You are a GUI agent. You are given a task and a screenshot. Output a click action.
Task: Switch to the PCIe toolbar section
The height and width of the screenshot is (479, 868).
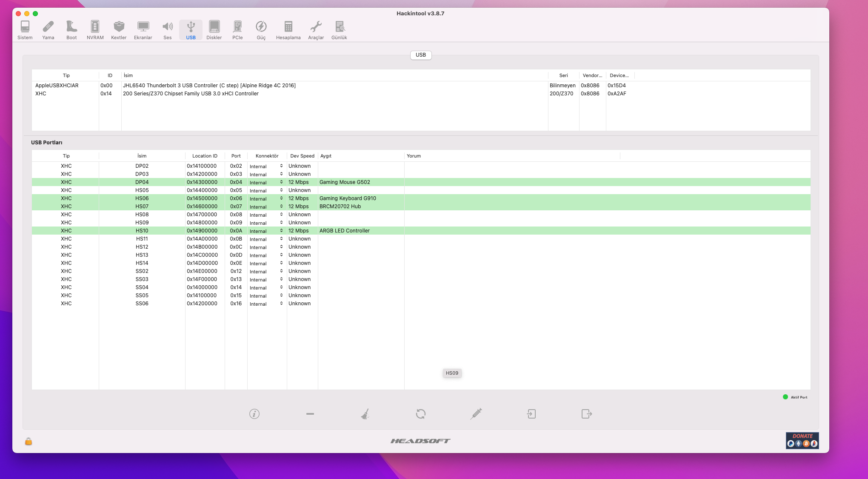coord(237,30)
